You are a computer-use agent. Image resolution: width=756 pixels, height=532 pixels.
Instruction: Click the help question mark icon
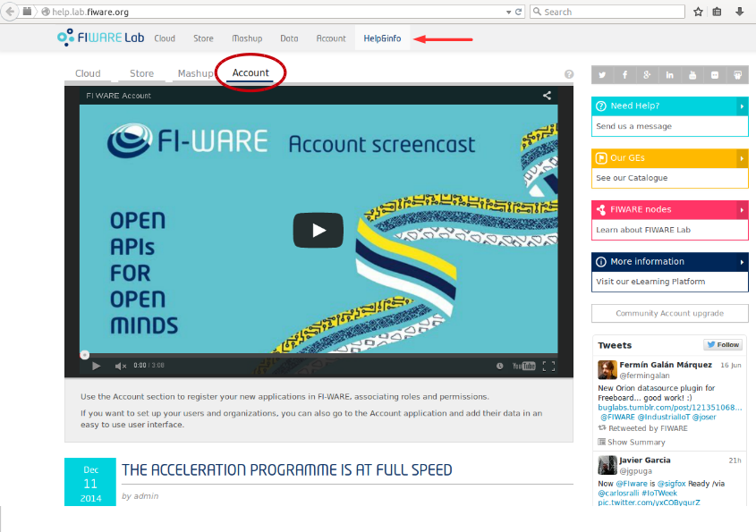coord(569,74)
